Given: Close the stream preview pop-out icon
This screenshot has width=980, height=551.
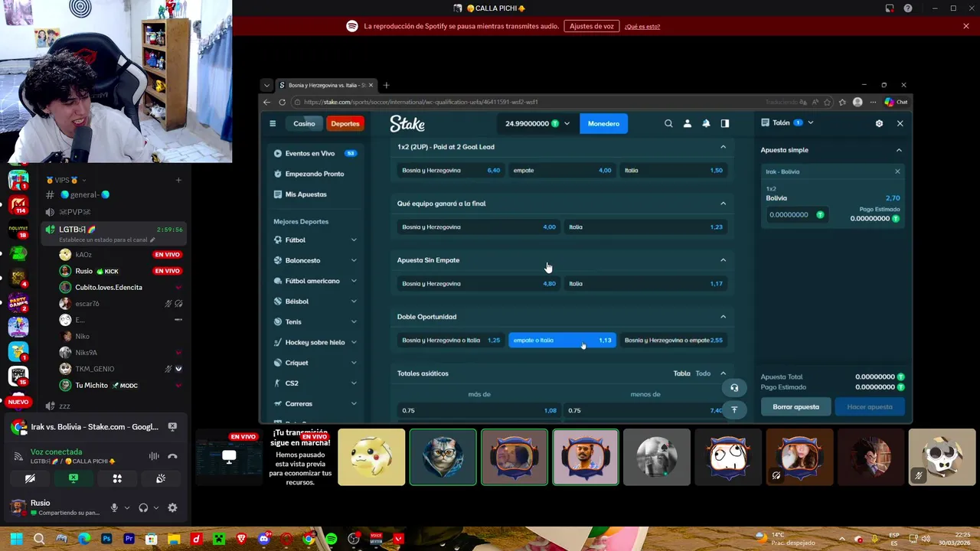Looking at the screenshot, I should tap(172, 427).
